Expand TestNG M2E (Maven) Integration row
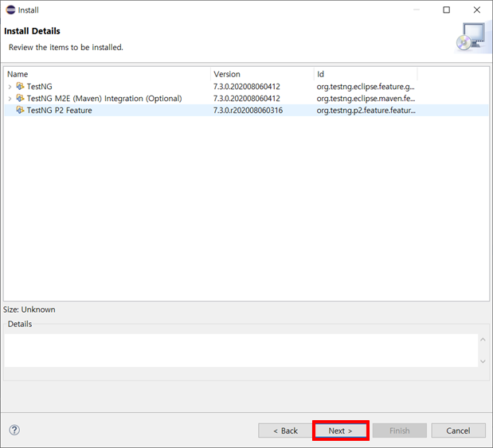The image size is (493, 448). click(x=10, y=99)
